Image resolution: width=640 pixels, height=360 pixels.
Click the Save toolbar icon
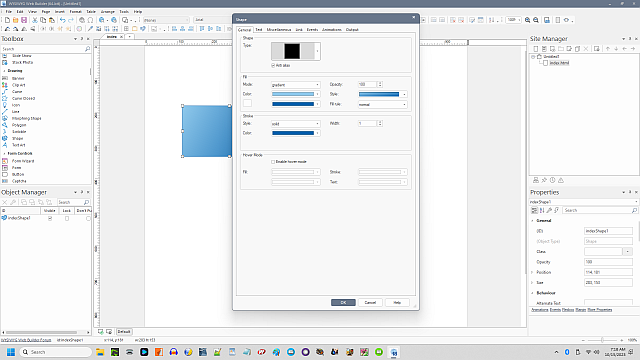pos(24,20)
